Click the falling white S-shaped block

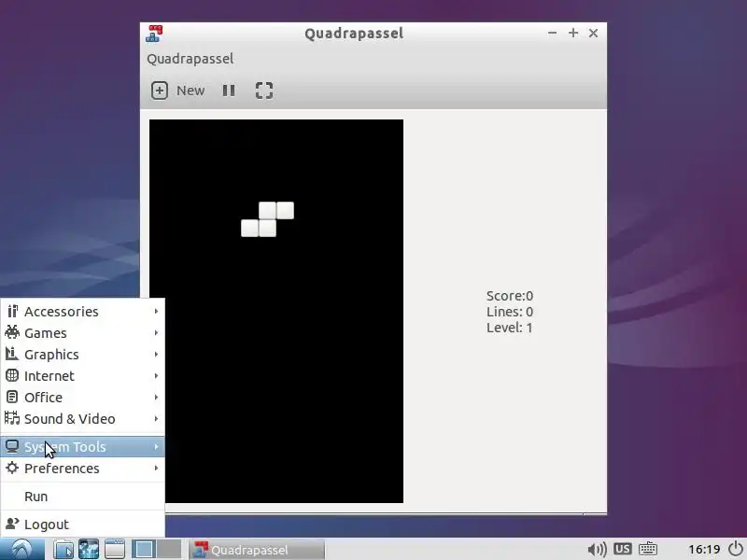(x=267, y=219)
